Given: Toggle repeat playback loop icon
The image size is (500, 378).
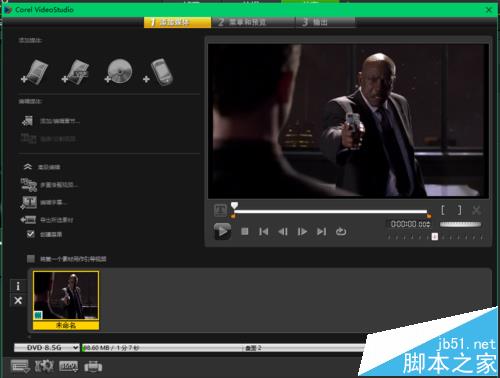Looking at the screenshot, I should (x=341, y=231).
